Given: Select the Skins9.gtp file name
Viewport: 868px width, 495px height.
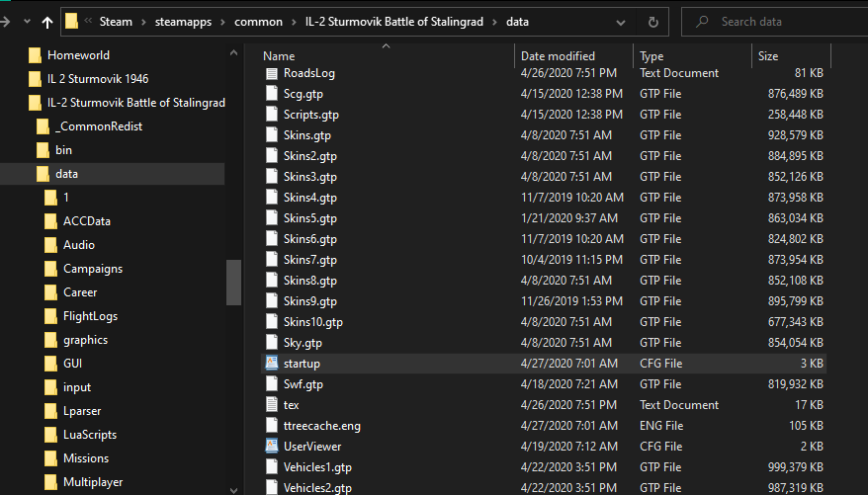Looking at the screenshot, I should click(310, 301).
